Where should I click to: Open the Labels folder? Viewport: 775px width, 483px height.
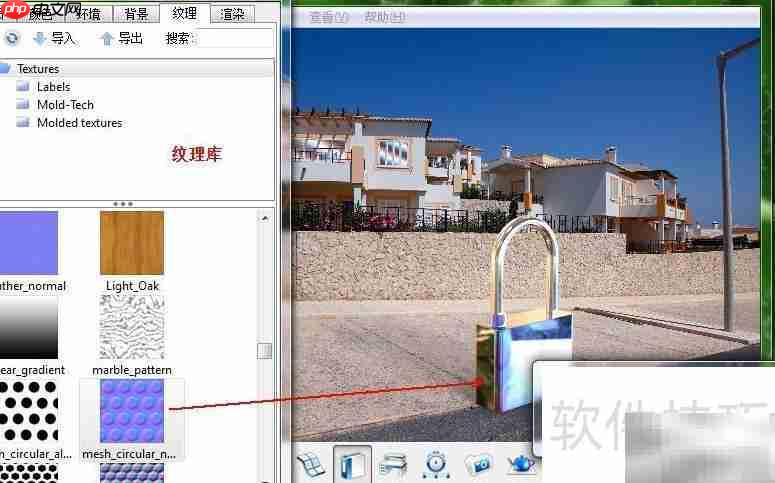tap(53, 87)
